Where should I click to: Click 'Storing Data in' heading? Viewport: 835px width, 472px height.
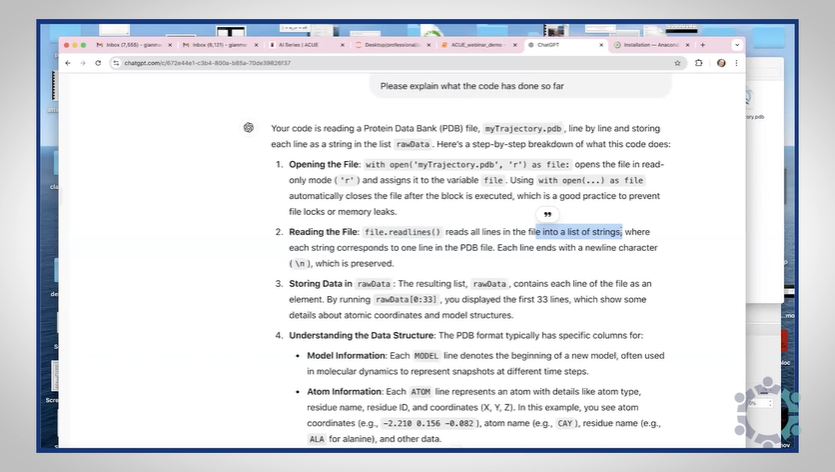click(321, 283)
